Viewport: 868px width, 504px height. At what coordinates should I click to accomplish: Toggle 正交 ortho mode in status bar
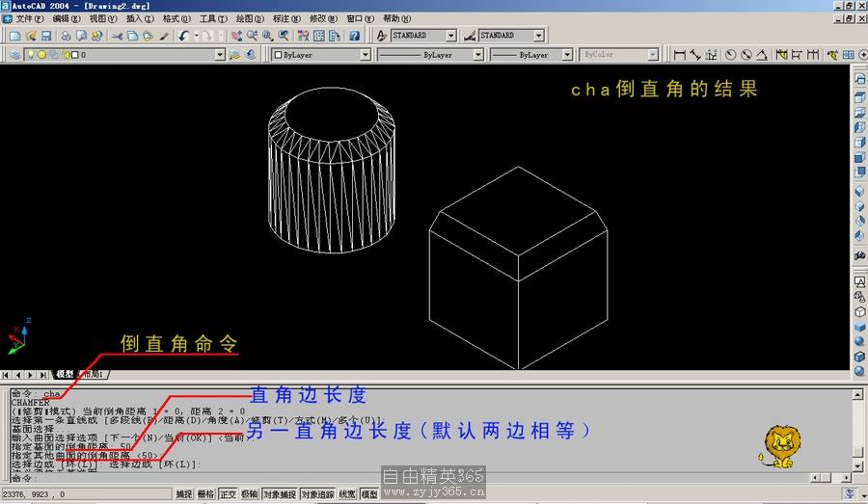[x=228, y=494]
